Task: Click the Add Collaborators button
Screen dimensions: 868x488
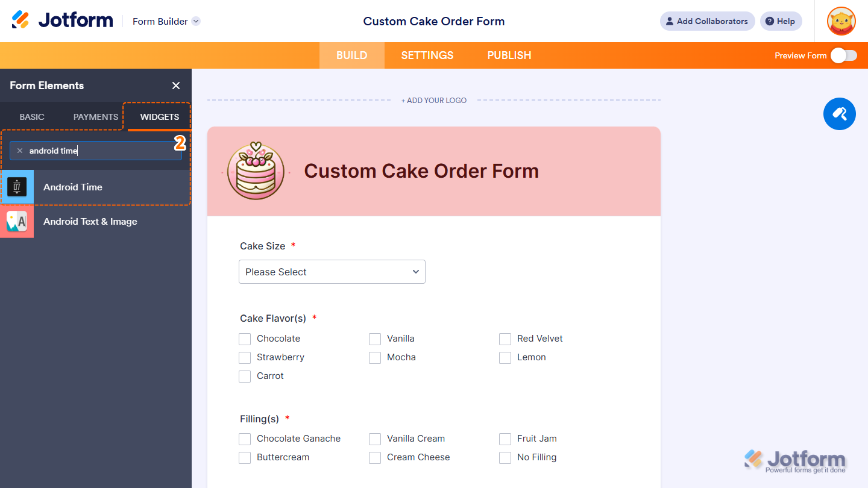Action: pos(707,21)
